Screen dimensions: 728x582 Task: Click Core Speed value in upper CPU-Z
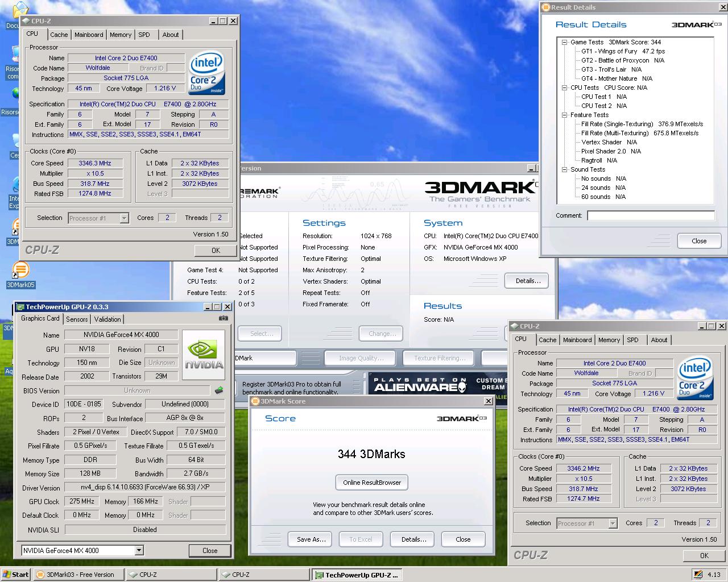click(x=95, y=163)
